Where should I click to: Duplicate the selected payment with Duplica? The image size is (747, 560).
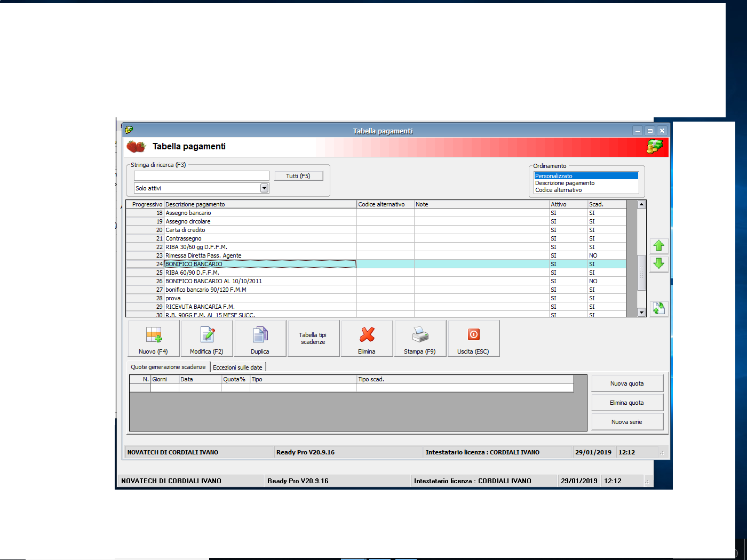pos(260,339)
